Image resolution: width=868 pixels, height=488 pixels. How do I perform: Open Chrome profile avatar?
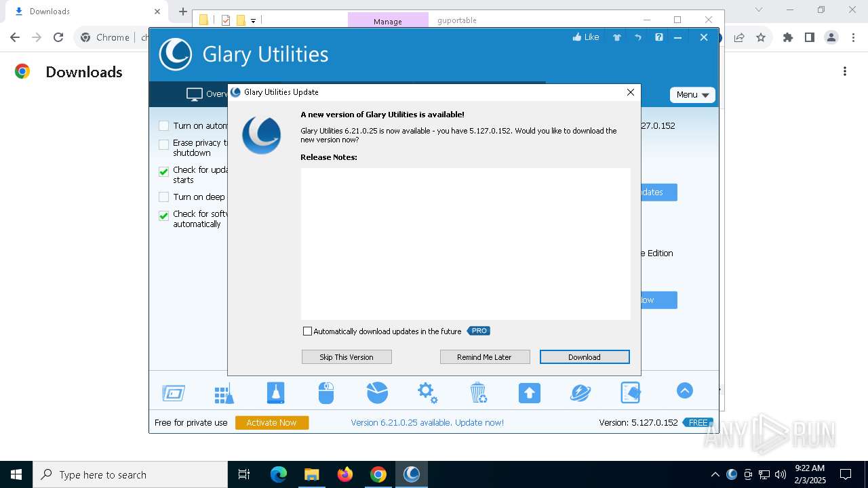pyautogui.click(x=831, y=37)
